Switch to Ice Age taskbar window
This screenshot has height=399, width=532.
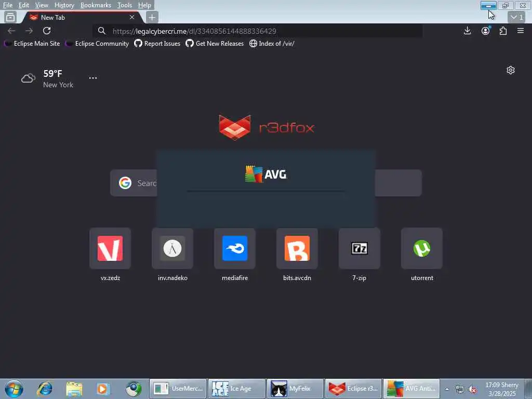(236, 389)
